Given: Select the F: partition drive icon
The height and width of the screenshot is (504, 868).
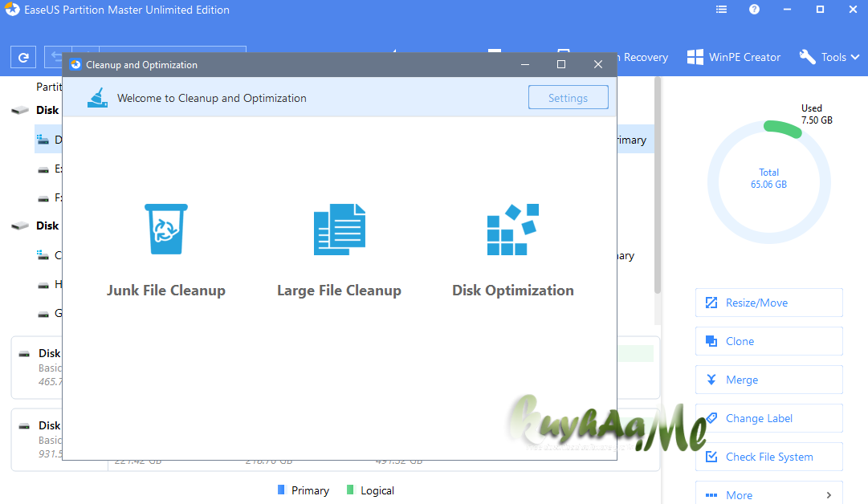Looking at the screenshot, I should click(43, 198).
